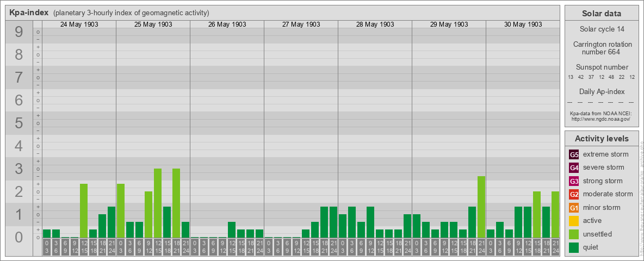The height and width of the screenshot is (261, 644).
Task: Click the Sunspot number label
Action: 602,67
